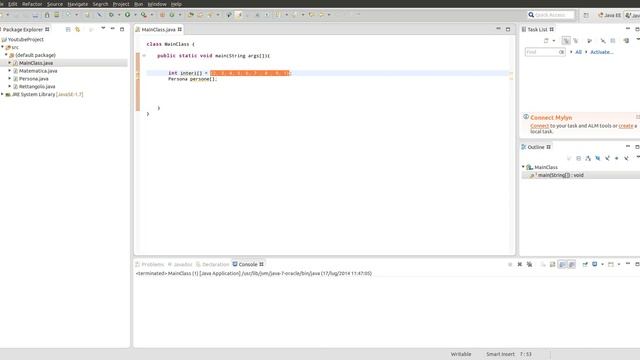Click the create link in Mylyn notice
Image resolution: width=640 pixels, height=360 pixels.
(x=626, y=126)
